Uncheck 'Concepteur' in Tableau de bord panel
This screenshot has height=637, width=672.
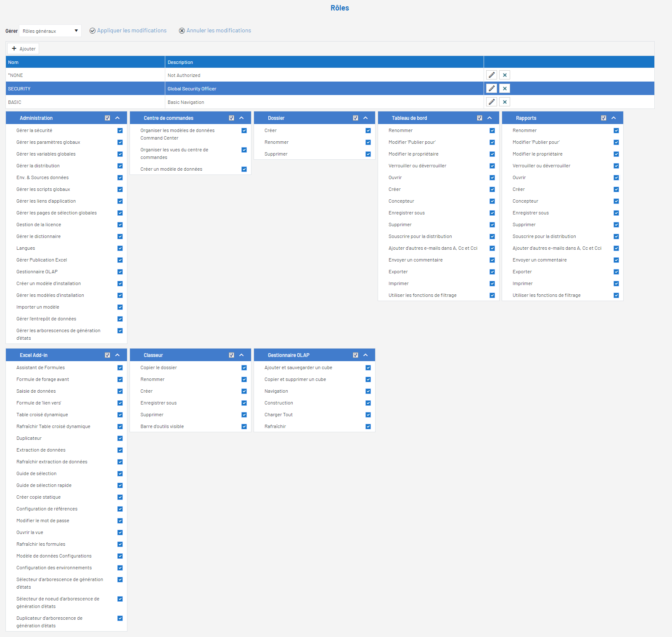coord(492,201)
